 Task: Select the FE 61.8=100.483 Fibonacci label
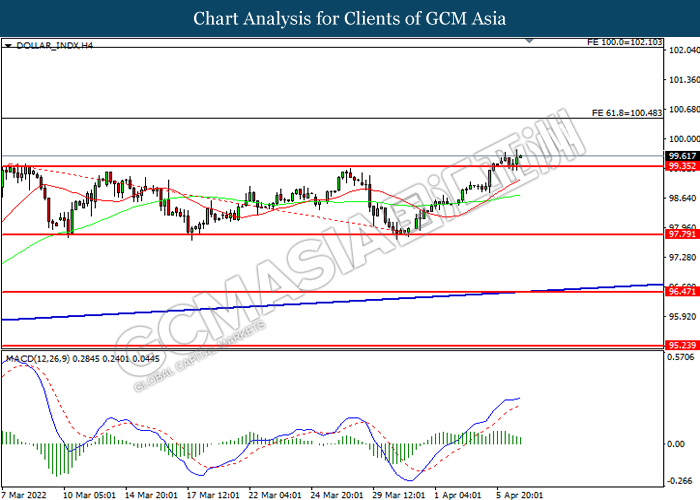tap(627, 113)
